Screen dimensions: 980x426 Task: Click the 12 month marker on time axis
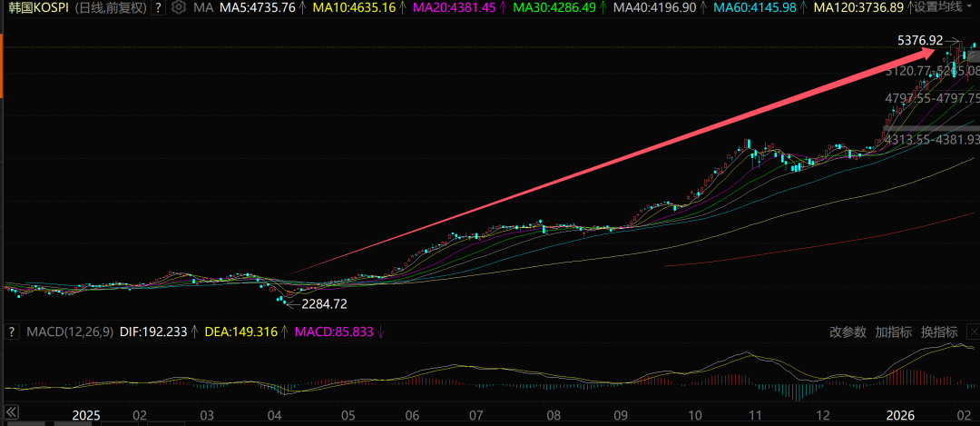[823, 415]
